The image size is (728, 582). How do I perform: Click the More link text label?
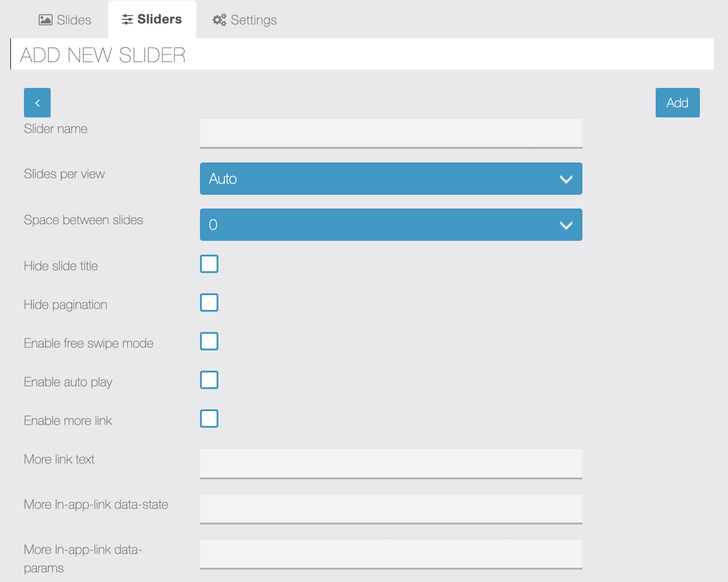tap(59, 459)
